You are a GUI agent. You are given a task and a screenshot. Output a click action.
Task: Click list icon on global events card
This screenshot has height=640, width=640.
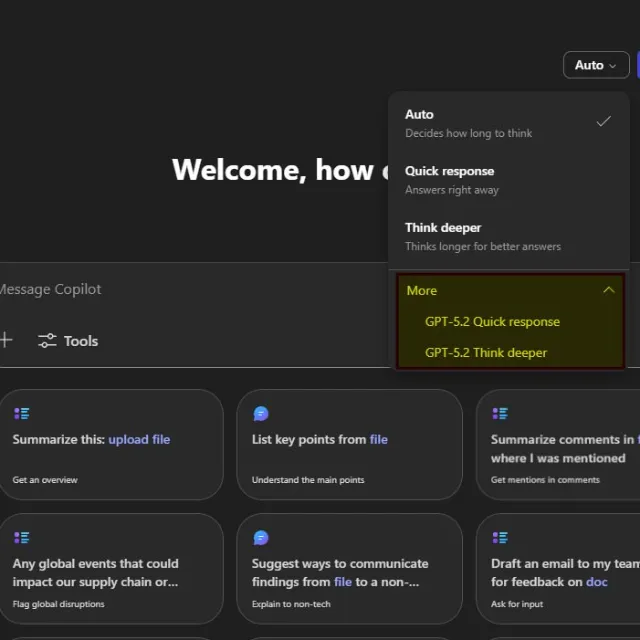click(x=22, y=538)
